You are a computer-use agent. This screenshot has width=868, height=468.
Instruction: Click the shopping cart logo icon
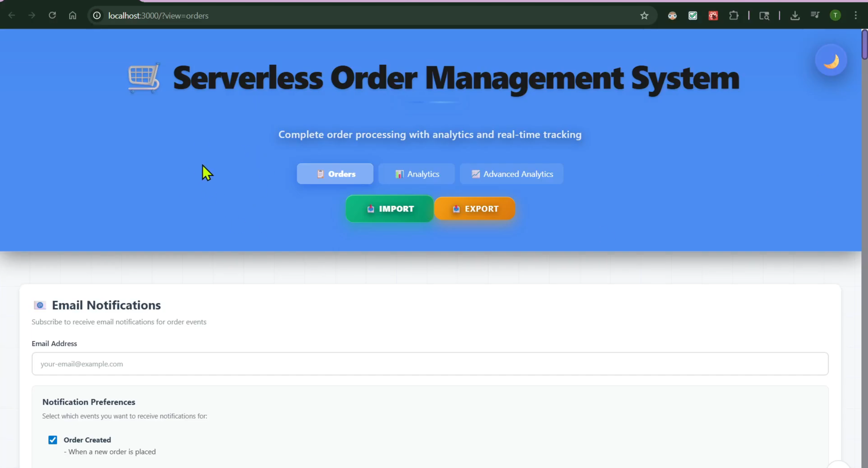(x=144, y=78)
